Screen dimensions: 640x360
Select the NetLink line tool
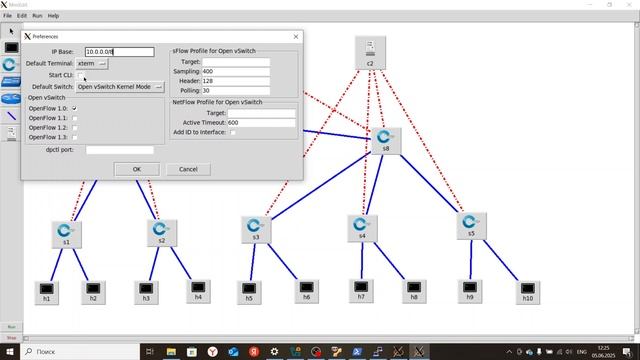[11, 116]
